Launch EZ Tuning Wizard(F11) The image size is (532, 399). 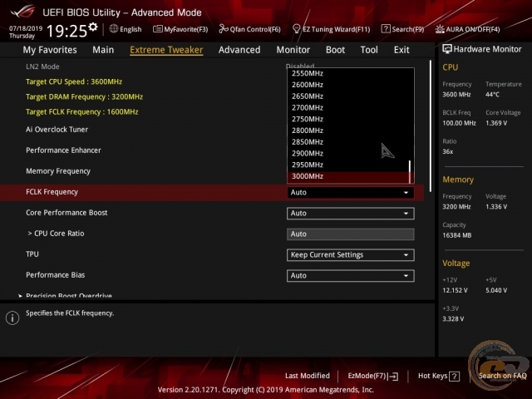point(332,29)
